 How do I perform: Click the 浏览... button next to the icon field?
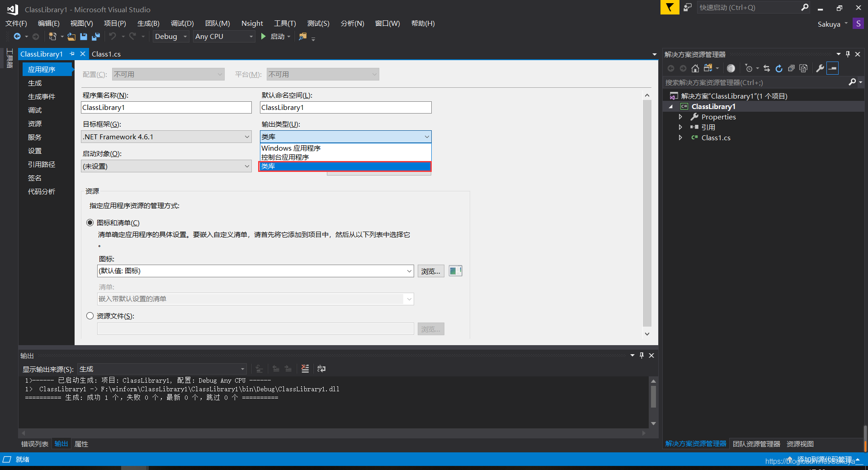(x=431, y=271)
